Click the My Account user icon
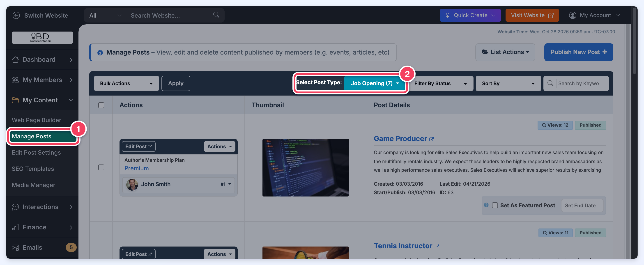Image resolution: width=644 pixels, height=265 pixels. [x=572, y=15]
